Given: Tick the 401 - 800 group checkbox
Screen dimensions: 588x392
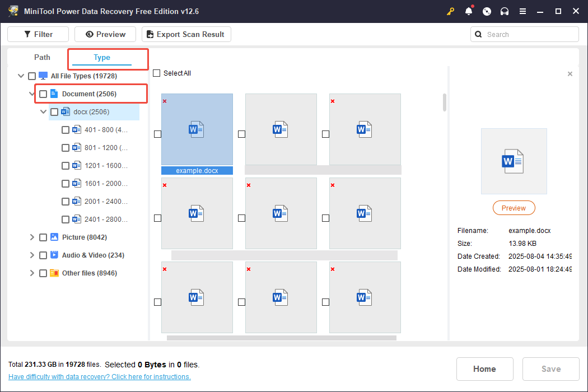Looking at the screenshot, I should (x=66, y=130).
